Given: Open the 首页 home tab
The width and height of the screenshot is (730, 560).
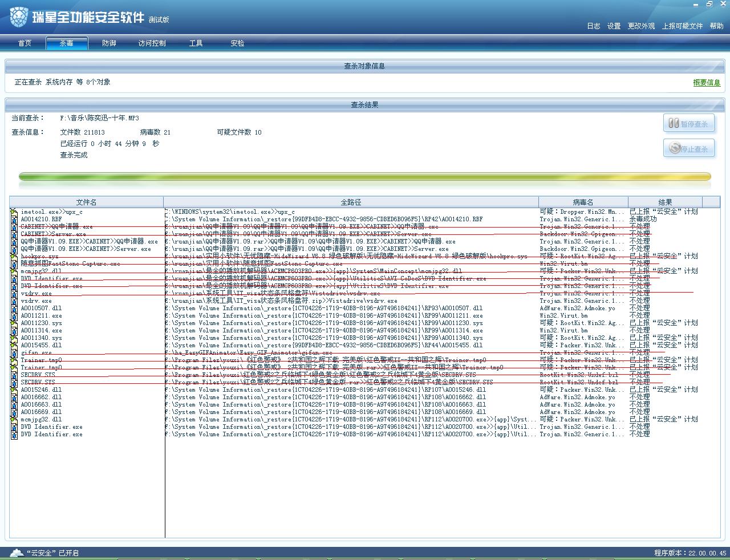Looking at the screenshot, I should tap(25, 43).
